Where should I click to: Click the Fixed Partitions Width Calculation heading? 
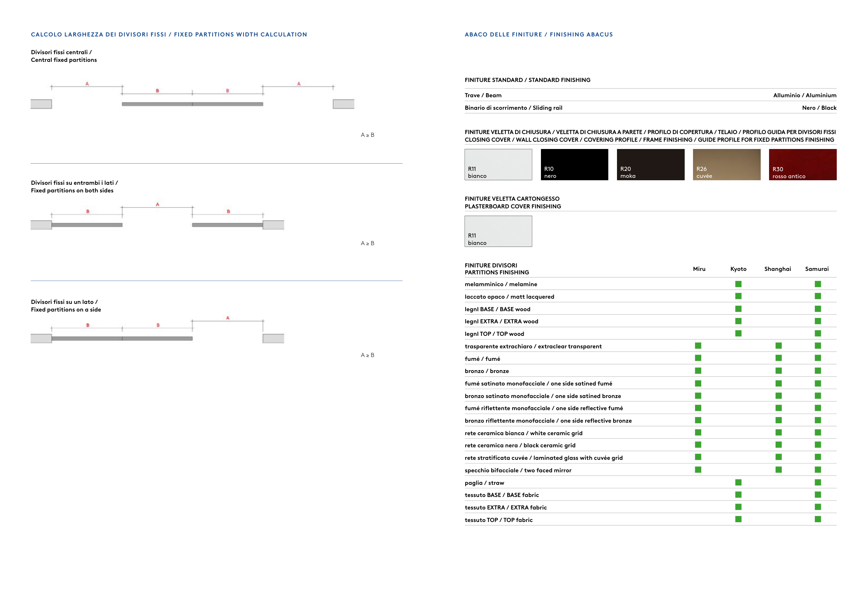[169, 34]
